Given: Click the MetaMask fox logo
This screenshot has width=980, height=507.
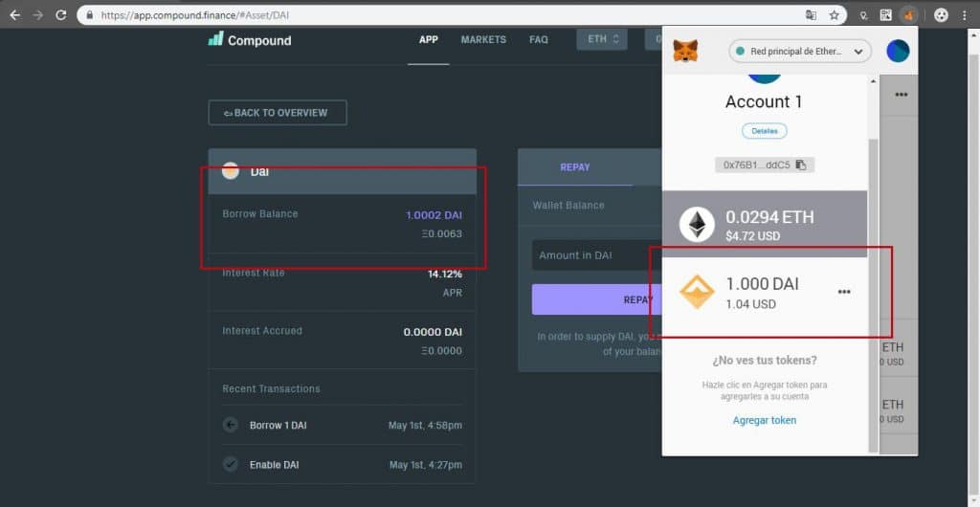Looking at the screenshot, I should coord(685,52).
